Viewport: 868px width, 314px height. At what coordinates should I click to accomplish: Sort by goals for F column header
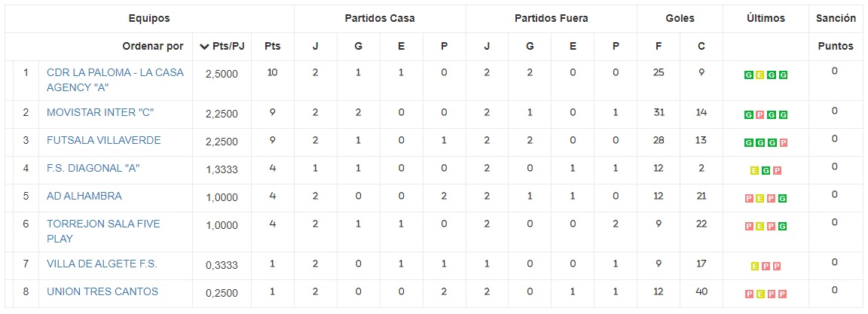pos(659,46)
